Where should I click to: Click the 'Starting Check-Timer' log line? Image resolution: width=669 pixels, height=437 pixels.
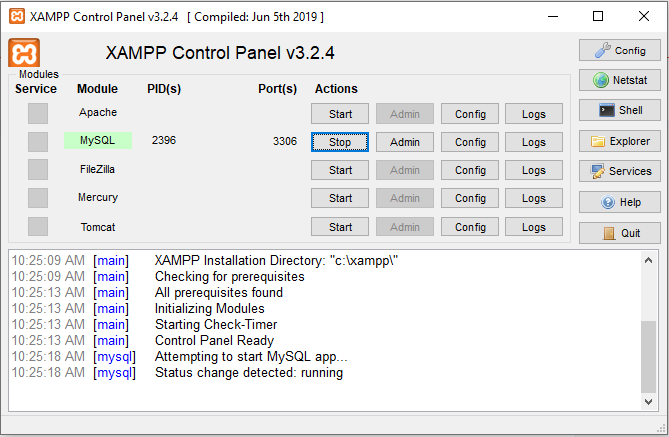[216, 325]
